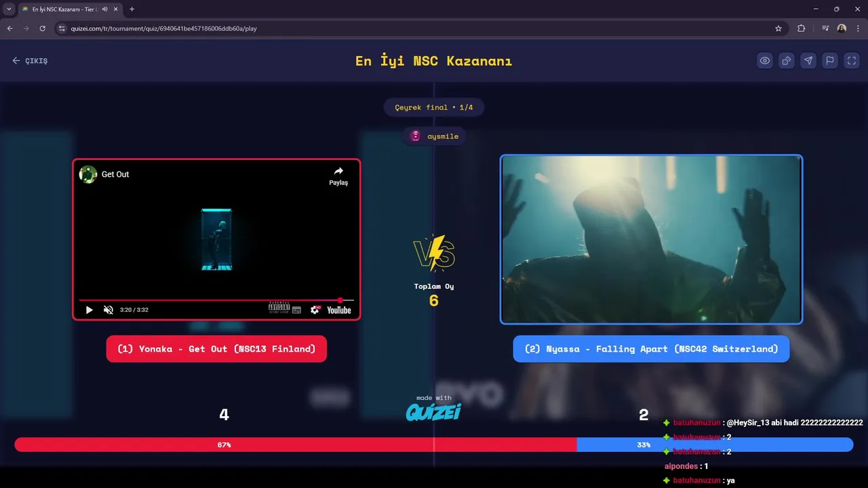This screenshot has height=488, width=868.
Task: Click the left vote count 4
Action: click(224, 415)
